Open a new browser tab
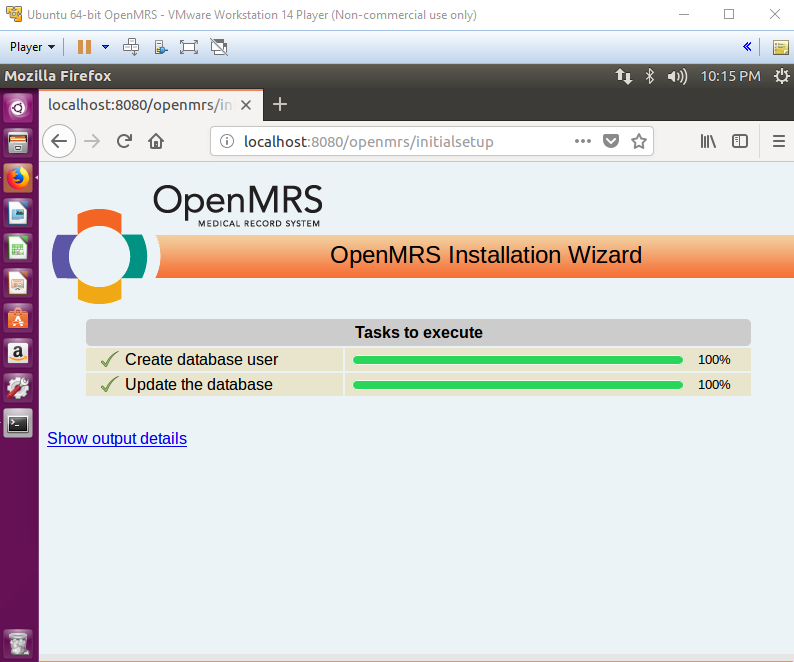 (x=280, y=104)
